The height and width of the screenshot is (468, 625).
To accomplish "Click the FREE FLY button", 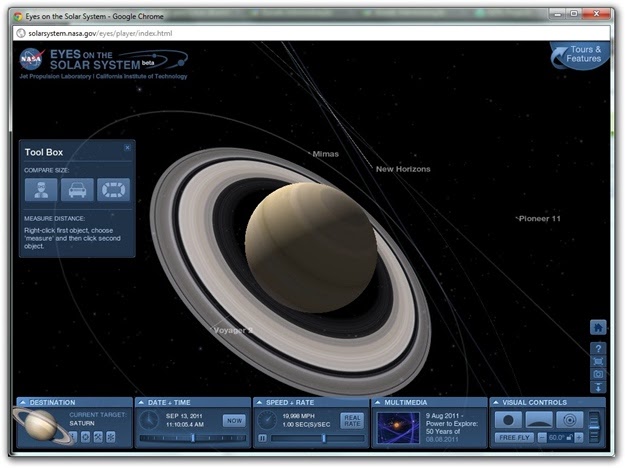I will (x=515, y=438).
